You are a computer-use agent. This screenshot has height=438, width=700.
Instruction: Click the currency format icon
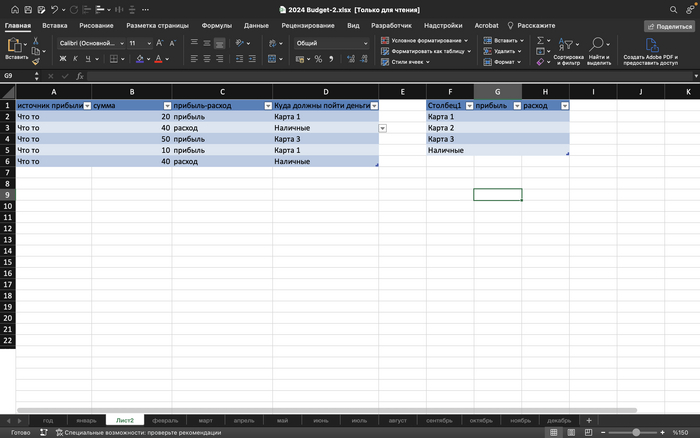[300, 59]
